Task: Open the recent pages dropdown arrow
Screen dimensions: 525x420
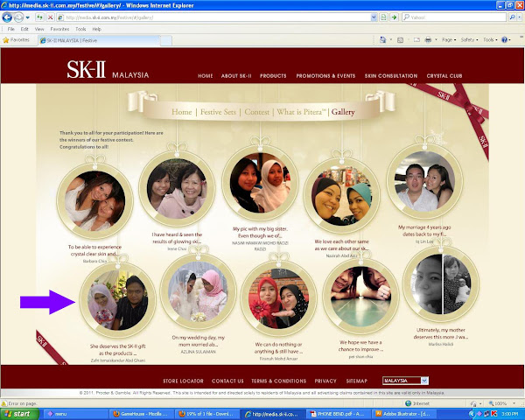Action: (x=27, y=17)
